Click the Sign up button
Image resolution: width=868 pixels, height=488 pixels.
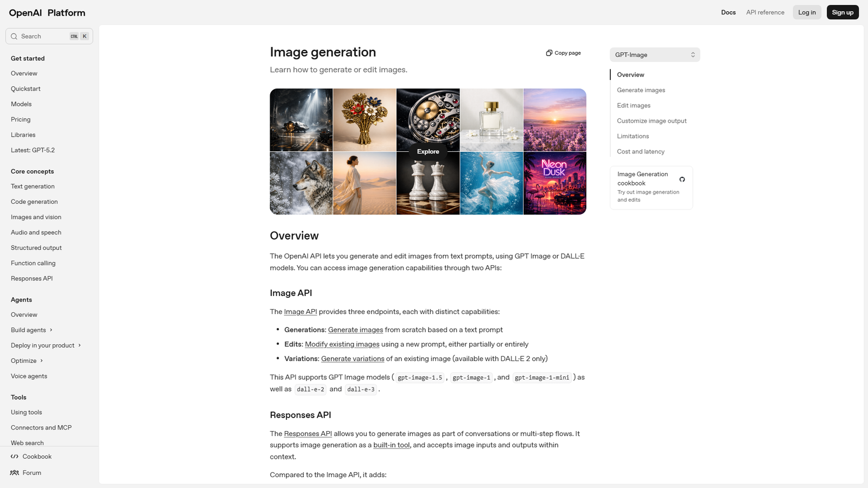[843, 12]
